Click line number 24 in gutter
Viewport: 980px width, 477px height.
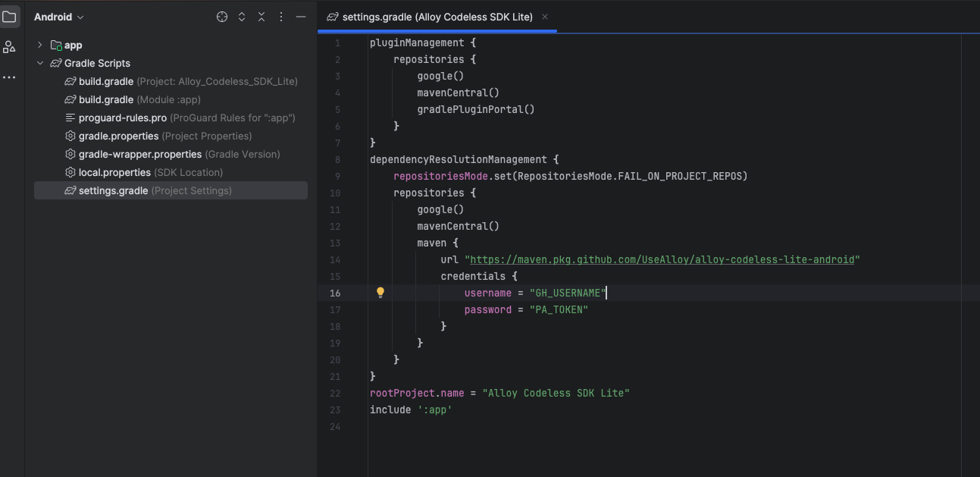point(334,426)
